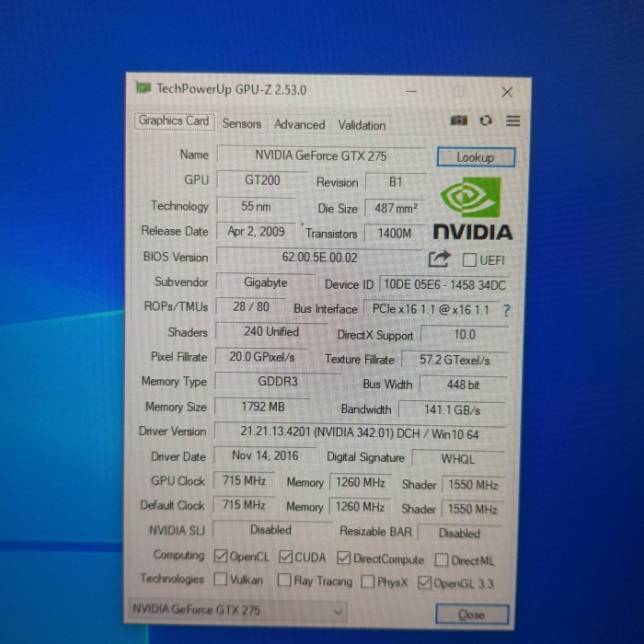Open the Validation tab
Screen dimensions: 644x644
pos(362,125)
